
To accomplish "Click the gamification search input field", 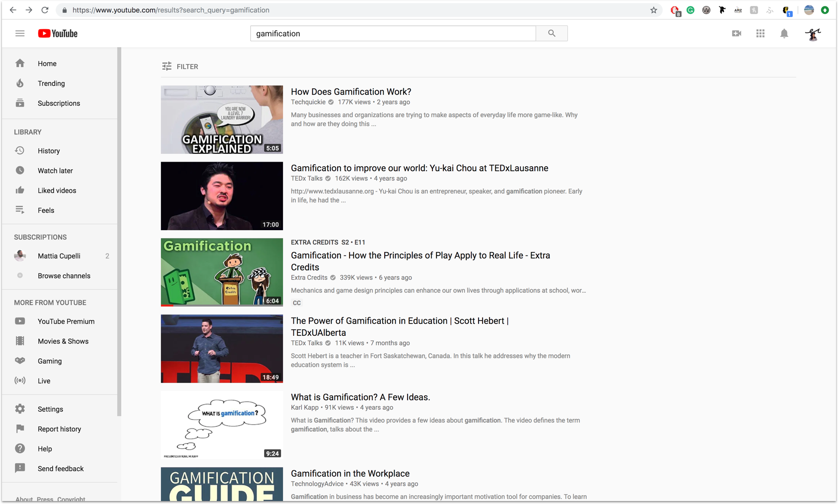I will pyautogui.click(x=393, y=33).
